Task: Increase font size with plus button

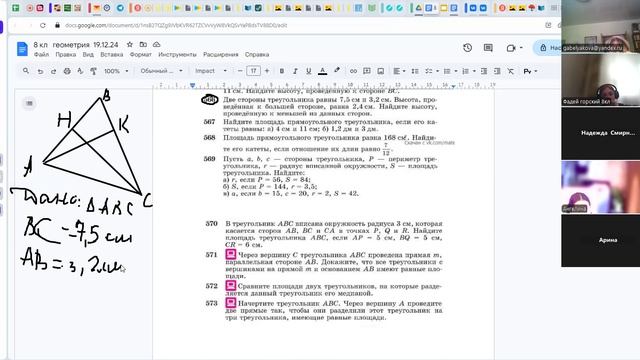Action: click(267, 71)
